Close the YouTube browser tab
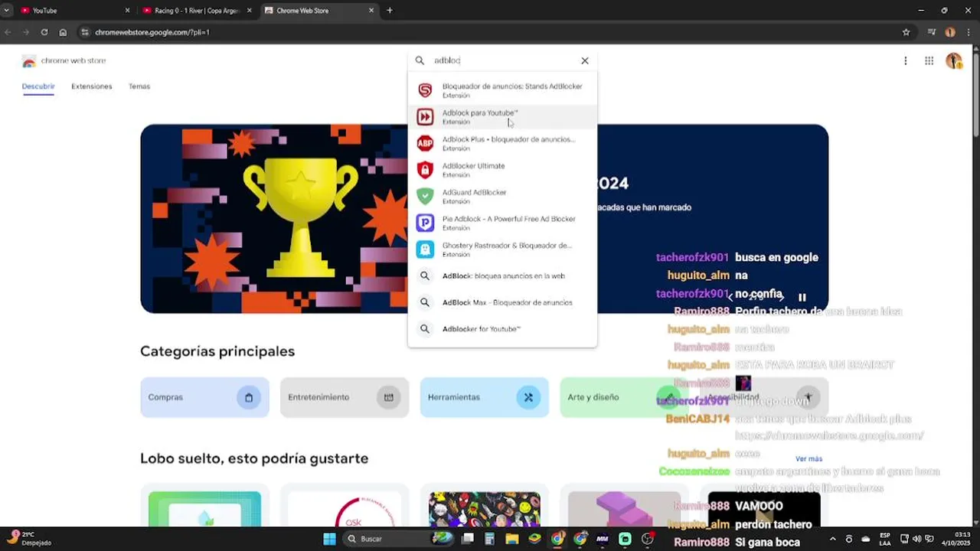Viewport: 980px width, 551px height. (128, 11)
